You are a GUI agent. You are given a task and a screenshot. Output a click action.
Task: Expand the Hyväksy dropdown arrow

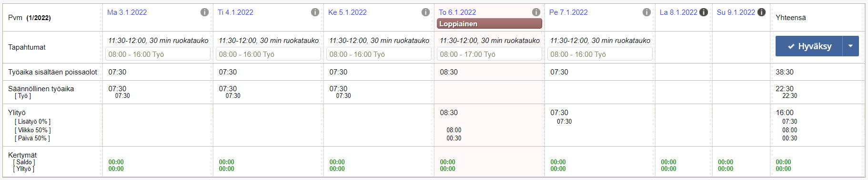click(851, 46)
